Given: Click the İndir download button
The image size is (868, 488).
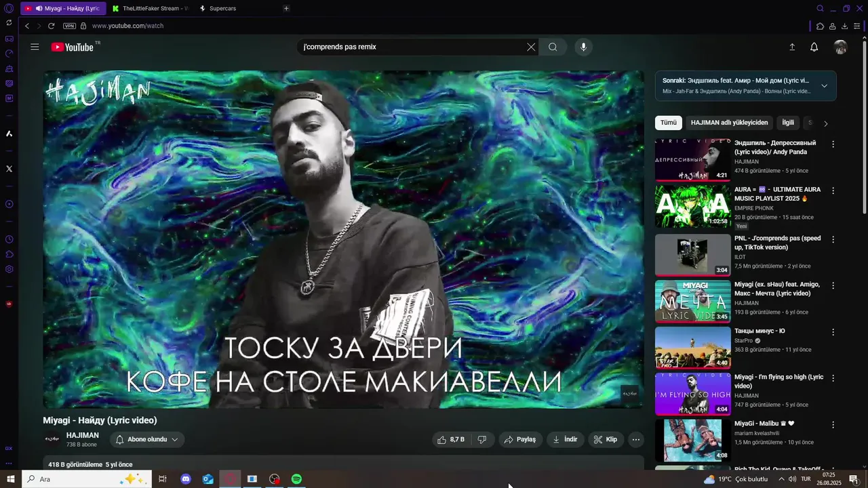Looking at the screenshot, I should click(565, 439).
